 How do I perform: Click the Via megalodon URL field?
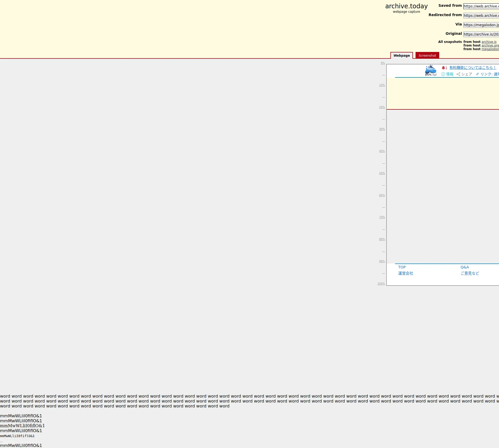click(x=481, y=25)
